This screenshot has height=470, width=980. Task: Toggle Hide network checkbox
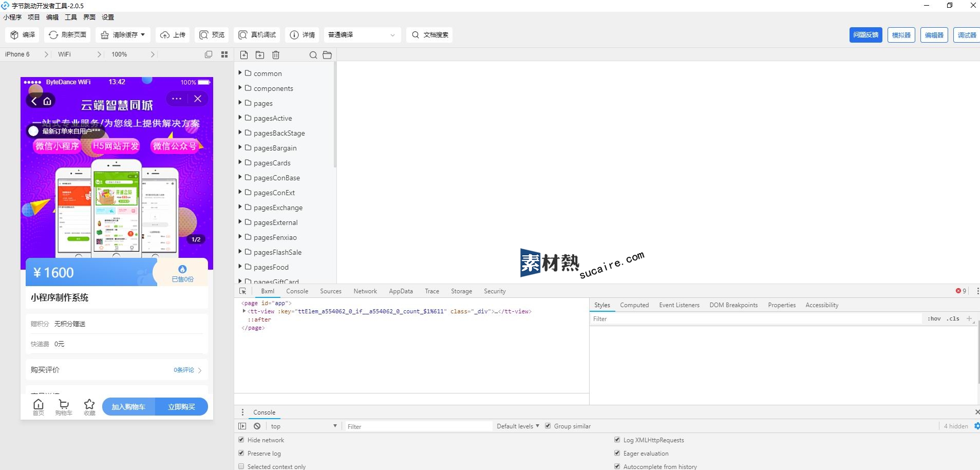pos(241,440)
